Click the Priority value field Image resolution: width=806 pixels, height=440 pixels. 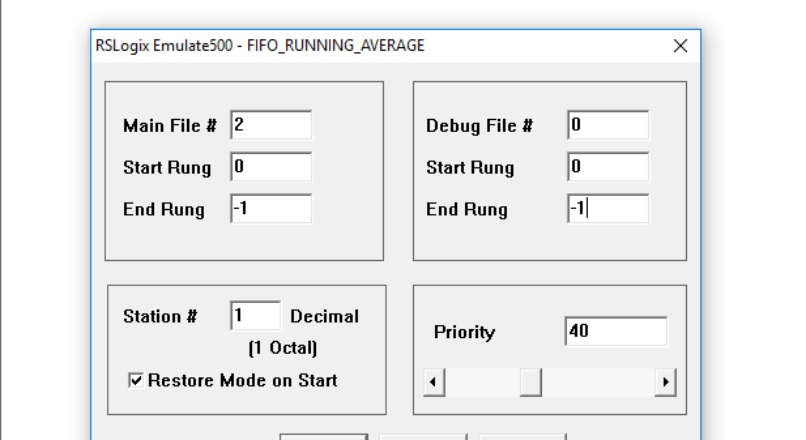[616, 331]
